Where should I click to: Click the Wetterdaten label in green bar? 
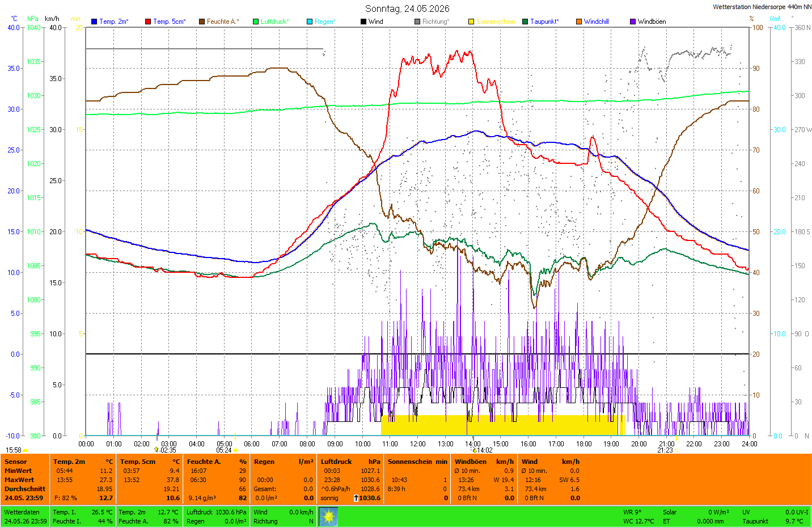pos(22,512)
